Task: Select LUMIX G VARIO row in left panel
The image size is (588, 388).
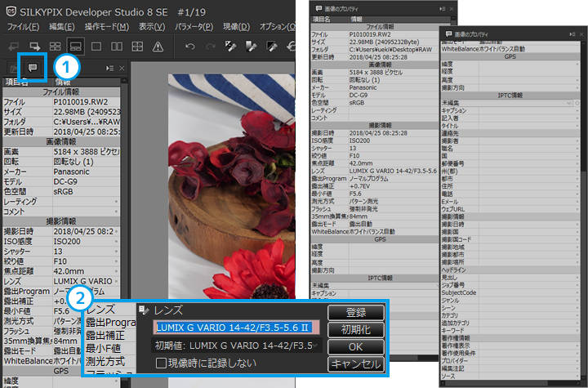Action: [x=61, y=281]
